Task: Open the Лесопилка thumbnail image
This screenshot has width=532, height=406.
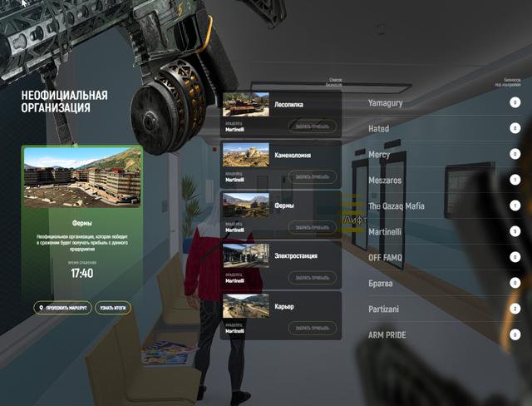Action: [246, 105]
